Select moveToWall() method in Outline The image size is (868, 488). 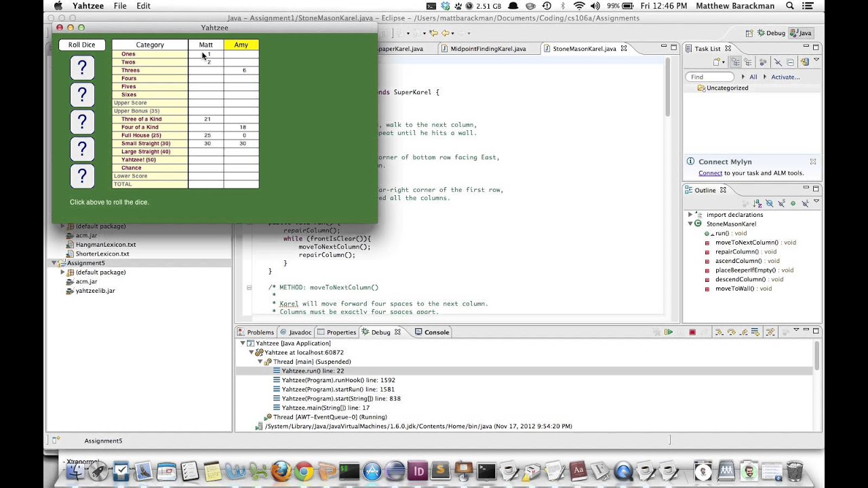[x=738, y=289]
